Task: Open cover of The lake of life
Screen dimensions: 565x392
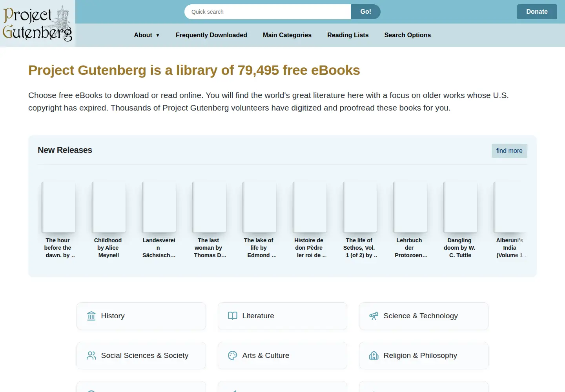Action: coord(259,207)
